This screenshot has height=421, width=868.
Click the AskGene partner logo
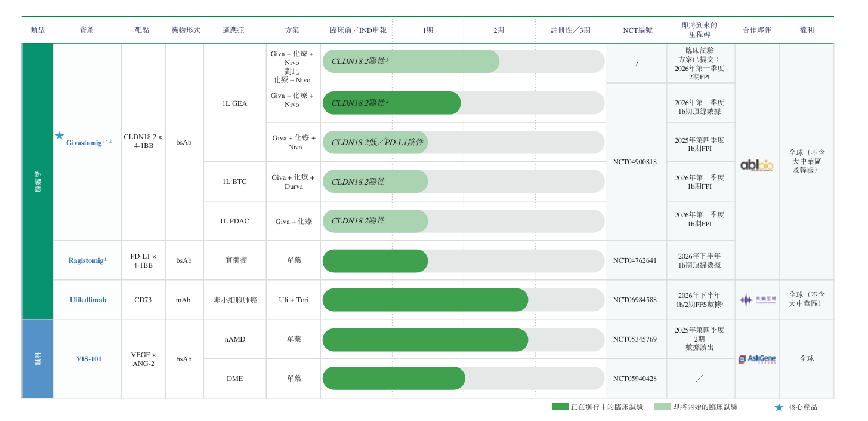[757, 359]
